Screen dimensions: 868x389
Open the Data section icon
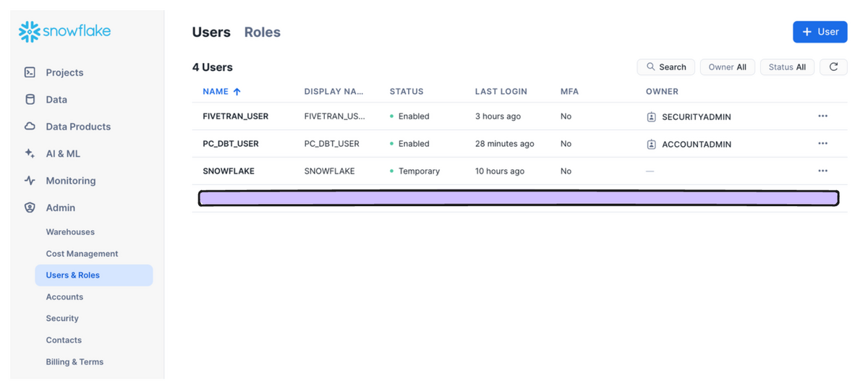30,100
